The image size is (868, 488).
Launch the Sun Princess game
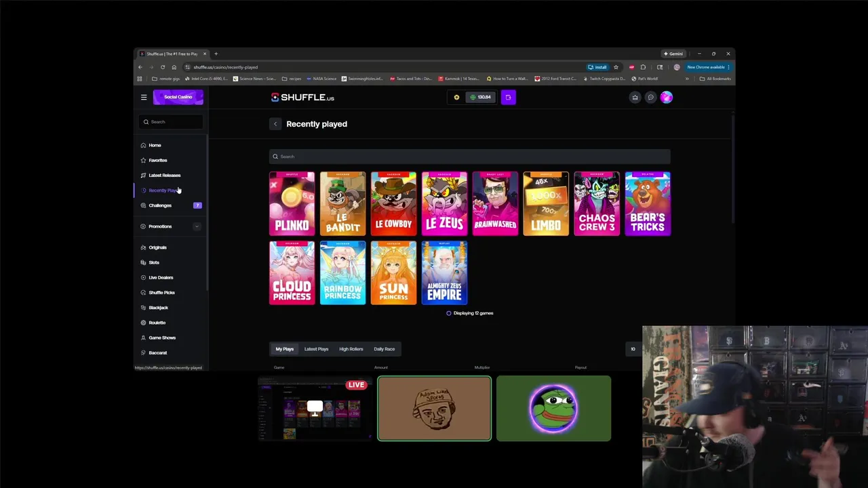point(393,272)
